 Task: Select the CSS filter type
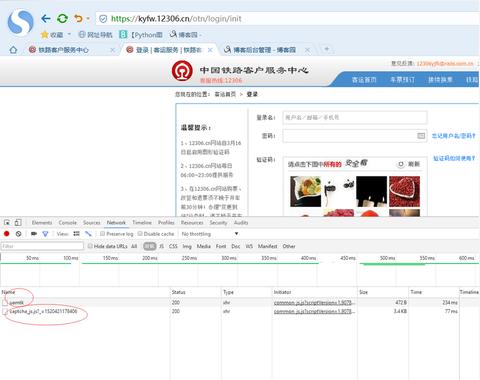pyautogui.click(x=173, y=246)
